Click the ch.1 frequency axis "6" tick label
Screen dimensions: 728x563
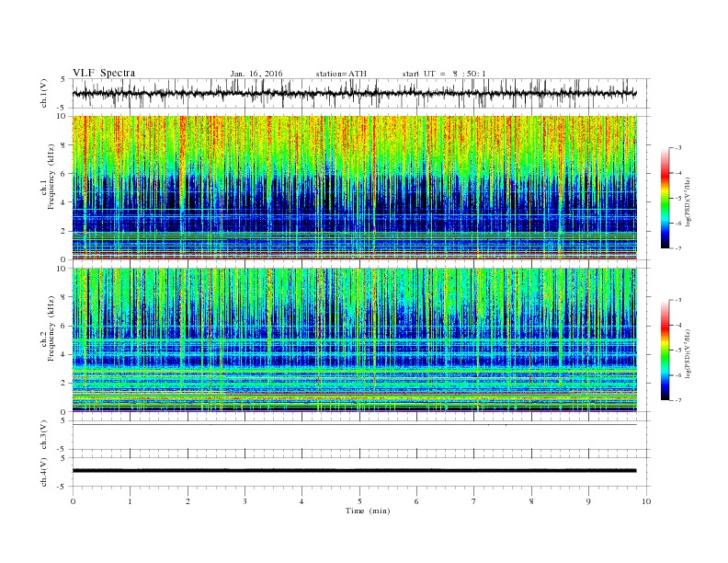pos(63,174)
